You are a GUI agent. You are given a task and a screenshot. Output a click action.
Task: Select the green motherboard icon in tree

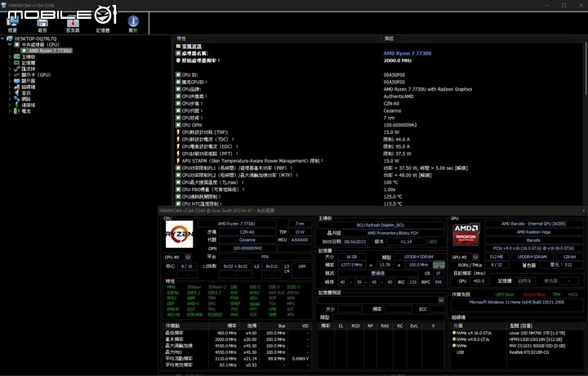[17, 56]
